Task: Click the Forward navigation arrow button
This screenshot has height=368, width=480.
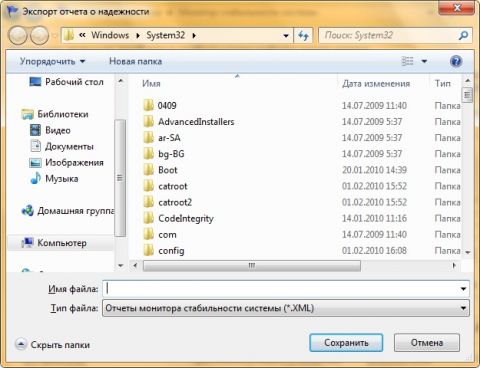Action: click(x=39, y=35)
